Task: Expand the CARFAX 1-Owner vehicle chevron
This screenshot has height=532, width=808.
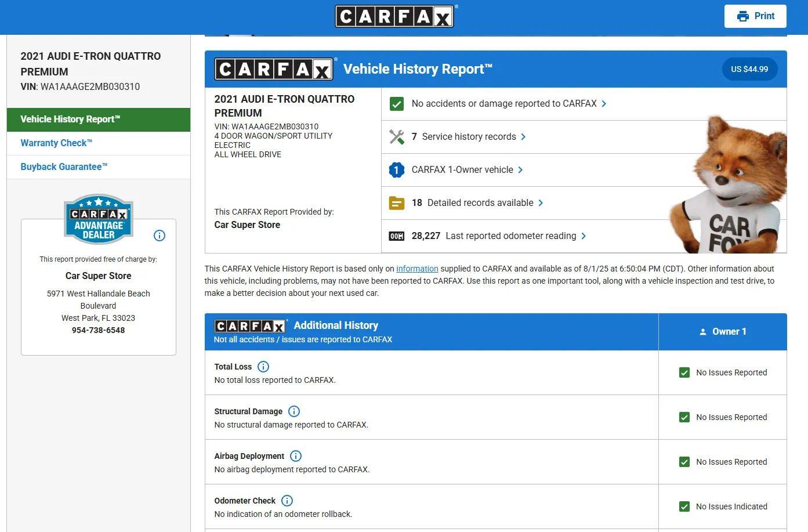Action: [521, 170]
